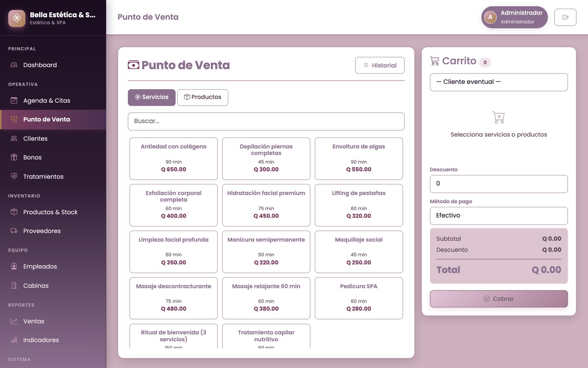Click the Dashboard icon in sidebar
The image size is (588, 368).
tap(14, 65)
